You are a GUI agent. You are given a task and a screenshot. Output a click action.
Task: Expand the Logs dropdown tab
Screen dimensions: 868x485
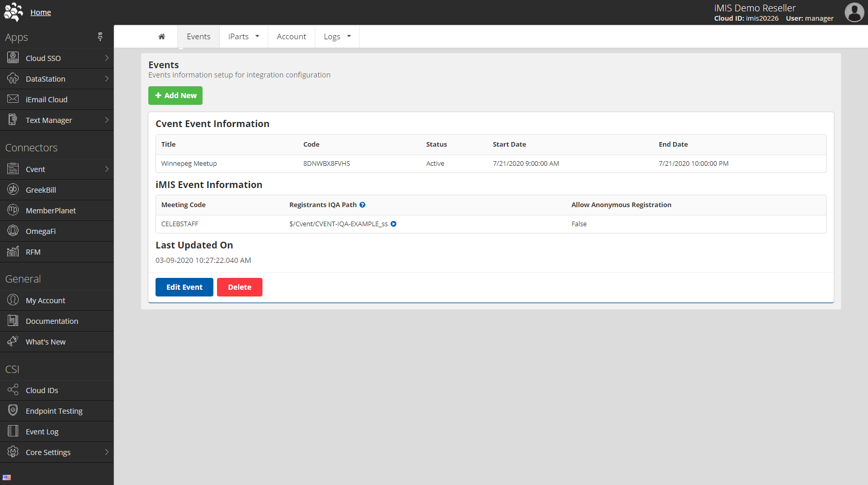(x=337, y=36)
